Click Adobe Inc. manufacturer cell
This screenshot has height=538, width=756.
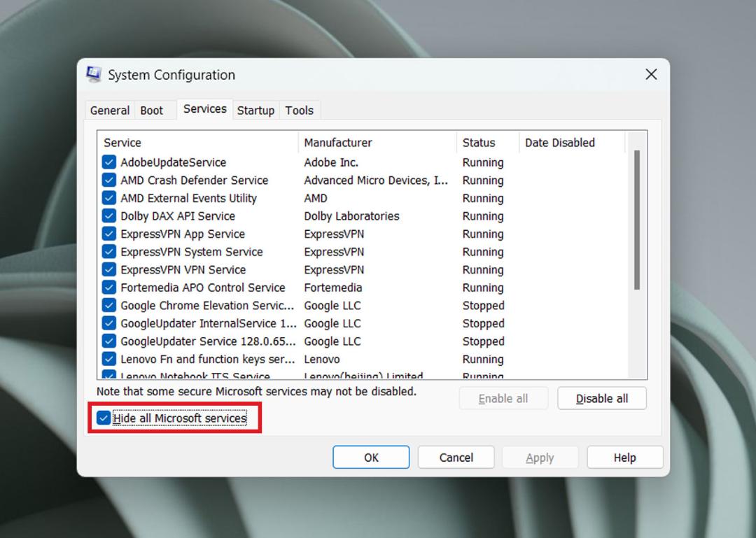point(331,162)
